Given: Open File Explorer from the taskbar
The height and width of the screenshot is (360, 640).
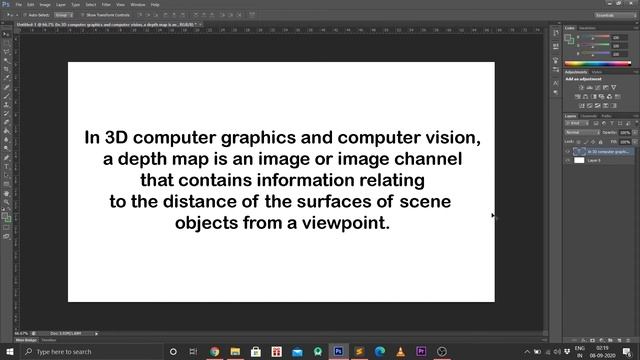Looking at the screenshot, I should click(x=235, y=351).
